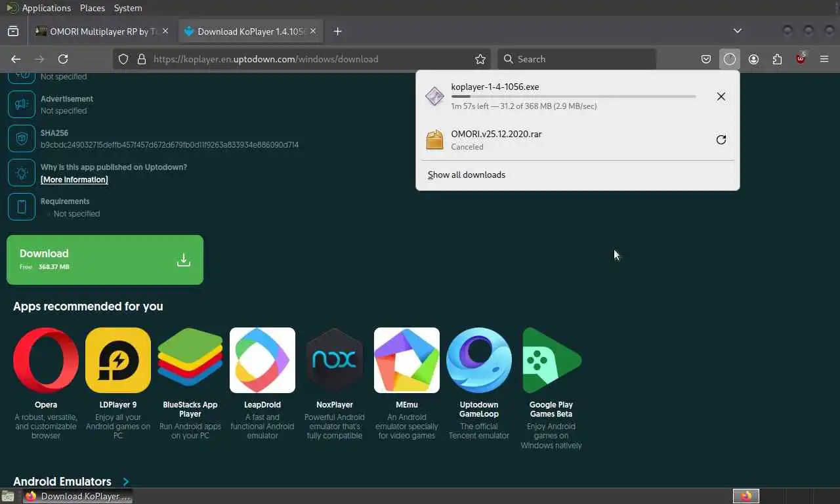Click the show desktop taskbar icon
This screenshot has height=504, width=840.
tap(7, 497)
